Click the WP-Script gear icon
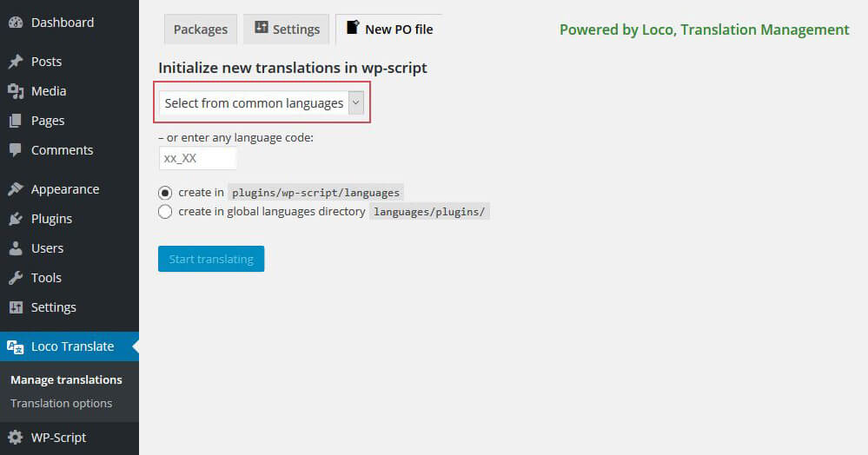 coord(16,438)
